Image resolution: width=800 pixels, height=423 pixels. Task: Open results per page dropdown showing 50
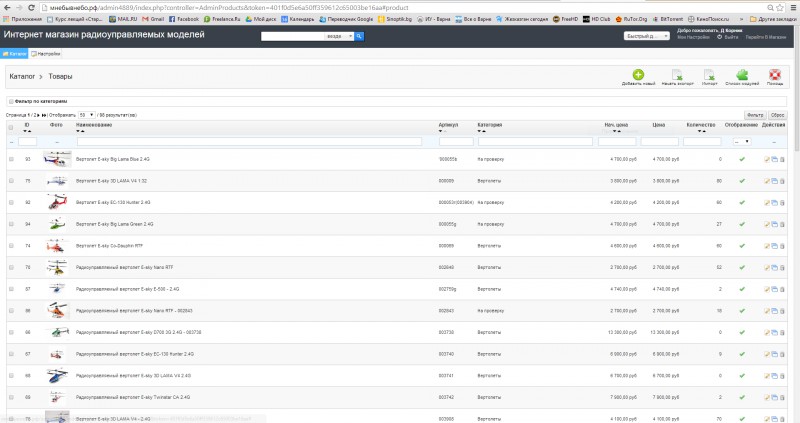(x=86, y=115)
